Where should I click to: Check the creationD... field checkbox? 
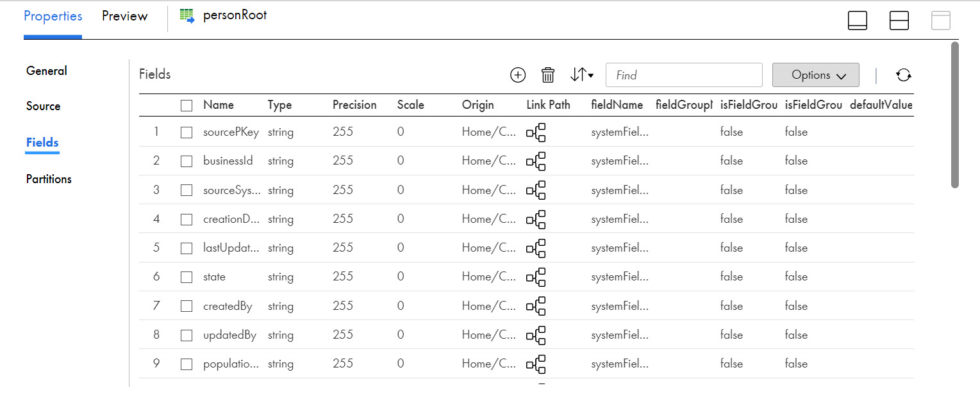[x=187, y=219]
